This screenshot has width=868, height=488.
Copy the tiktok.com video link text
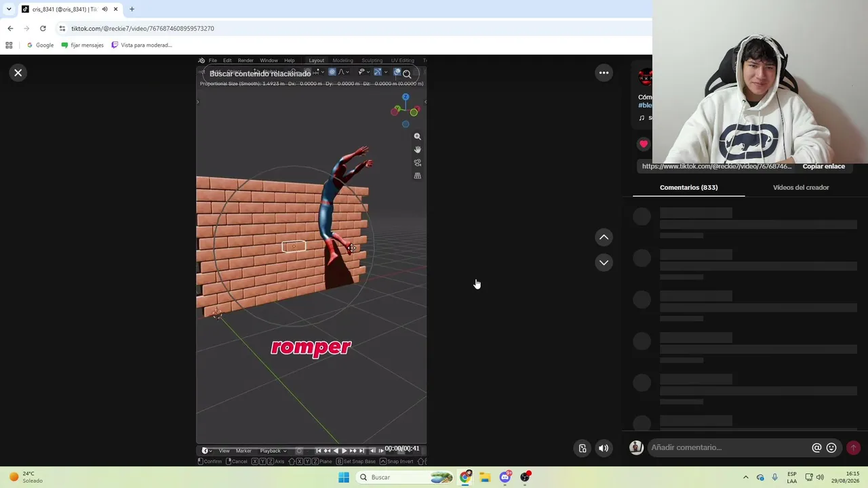point(717,166)
